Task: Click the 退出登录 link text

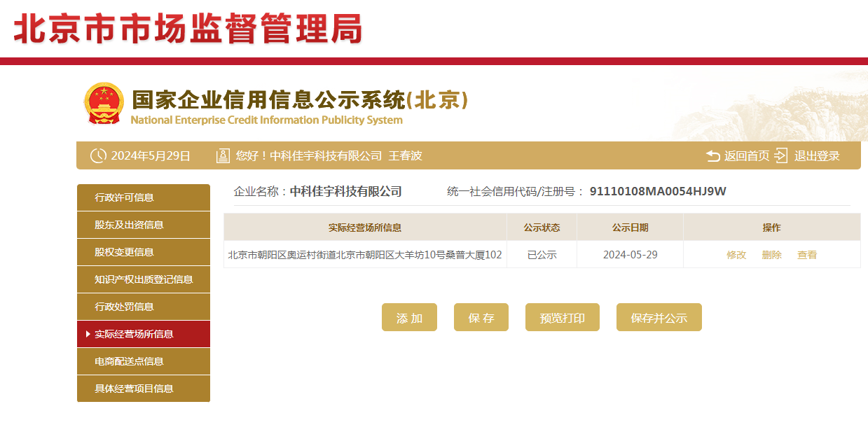Action: click(x=817, y=155)
